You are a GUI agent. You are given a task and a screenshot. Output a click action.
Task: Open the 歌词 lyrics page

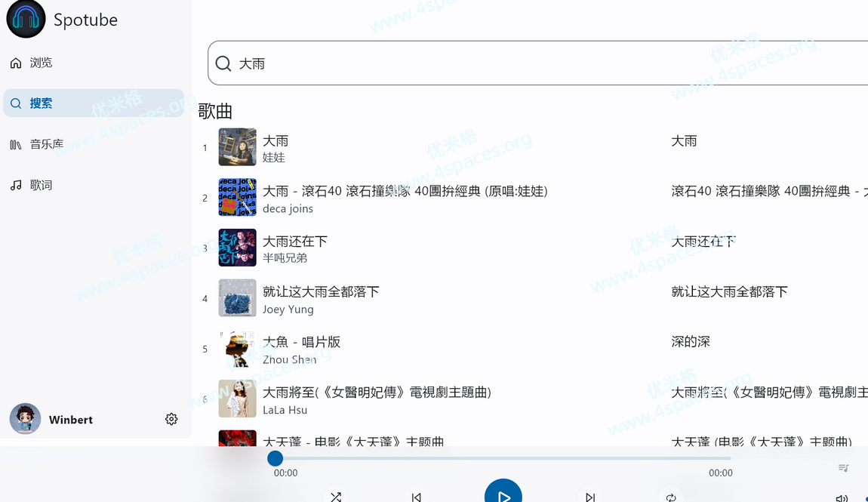point(41,185)
